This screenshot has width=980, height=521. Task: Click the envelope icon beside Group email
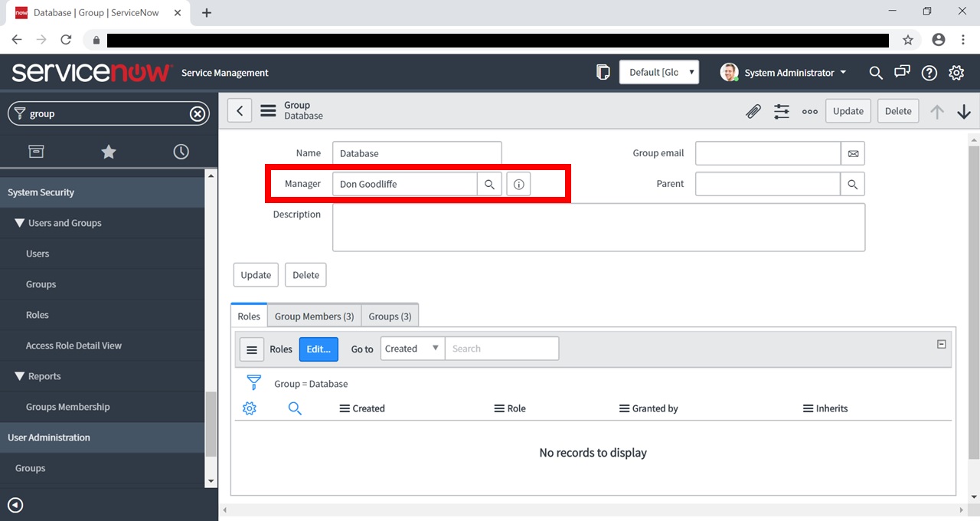pos(853,153)
